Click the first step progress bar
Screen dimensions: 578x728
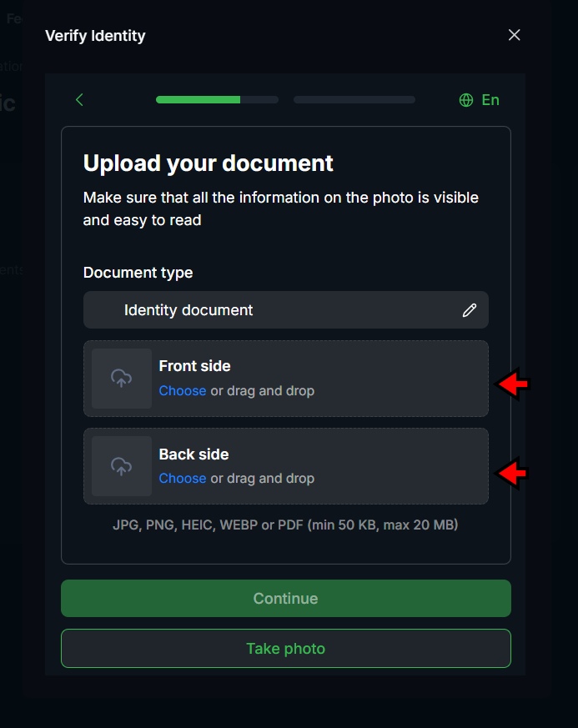point(217,99)
